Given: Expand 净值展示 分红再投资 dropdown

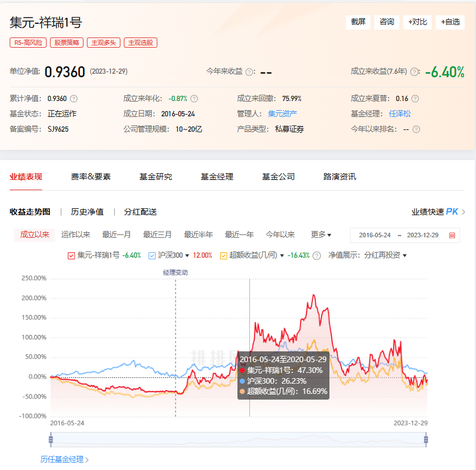Looking at the screenshot, I should (386, 255).
